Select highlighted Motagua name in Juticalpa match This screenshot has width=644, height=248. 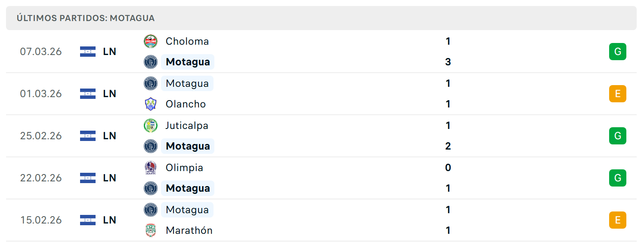pos(188,146)
